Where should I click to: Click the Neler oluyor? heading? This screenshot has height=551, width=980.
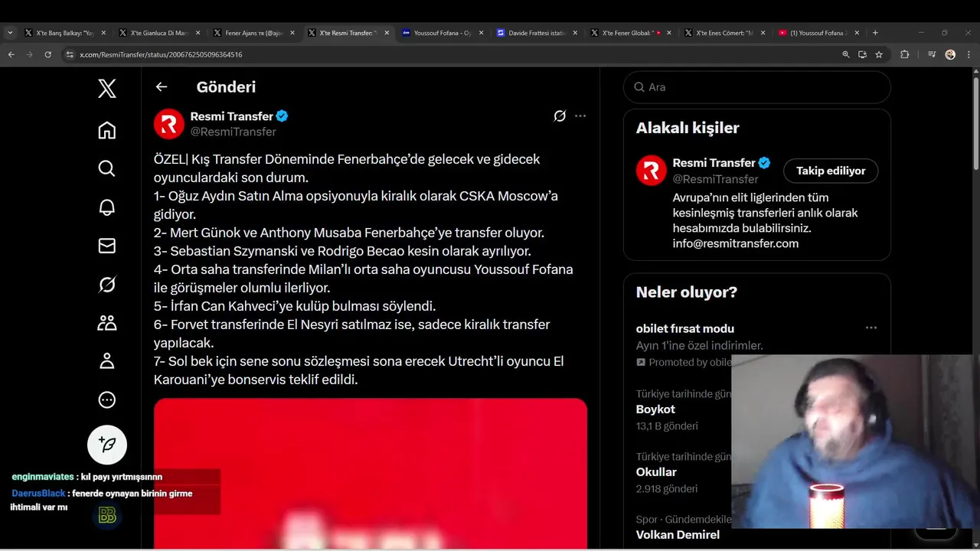point(687,292)
